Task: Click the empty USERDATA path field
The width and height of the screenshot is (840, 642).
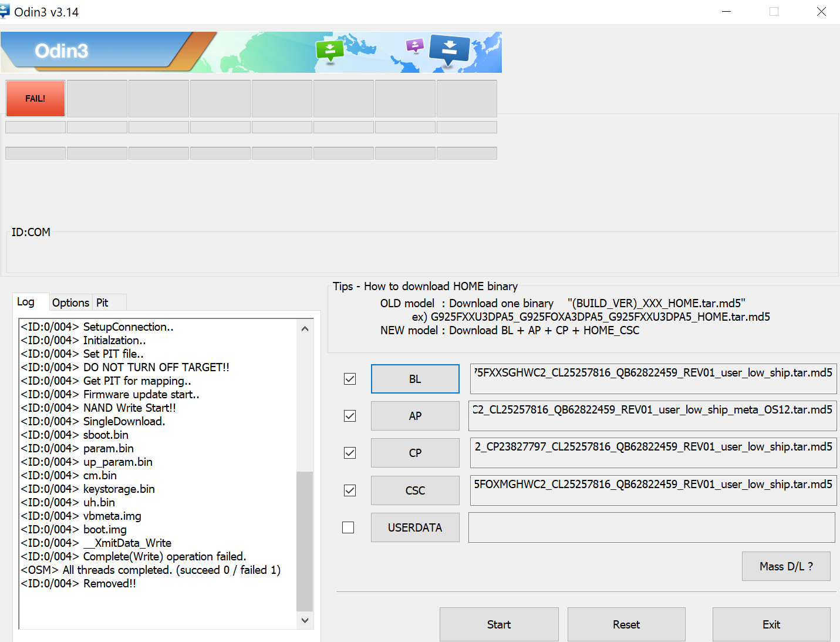Action: click(x=652, y=527)
